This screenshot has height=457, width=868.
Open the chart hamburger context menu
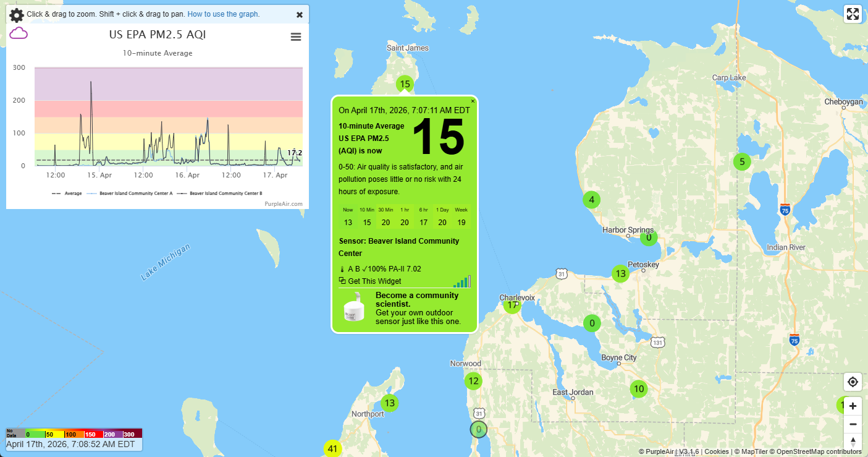click(x=296, y=37)
